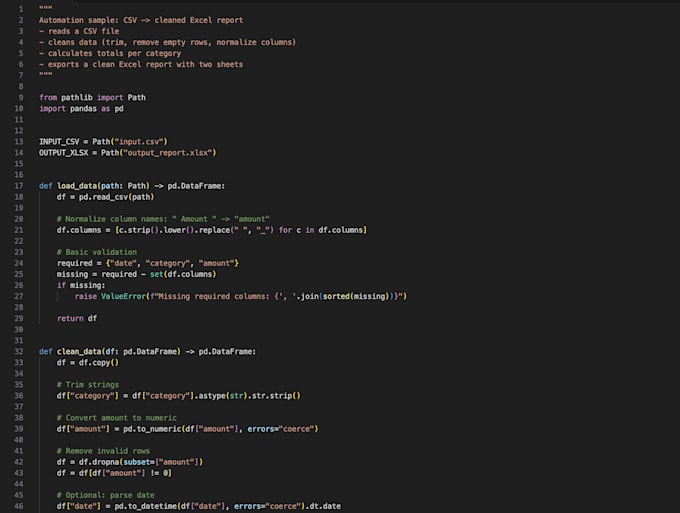Viewport: 680px width, 513px height.
Task: Click the df.dropna call
Action: [x=141, y=462]
